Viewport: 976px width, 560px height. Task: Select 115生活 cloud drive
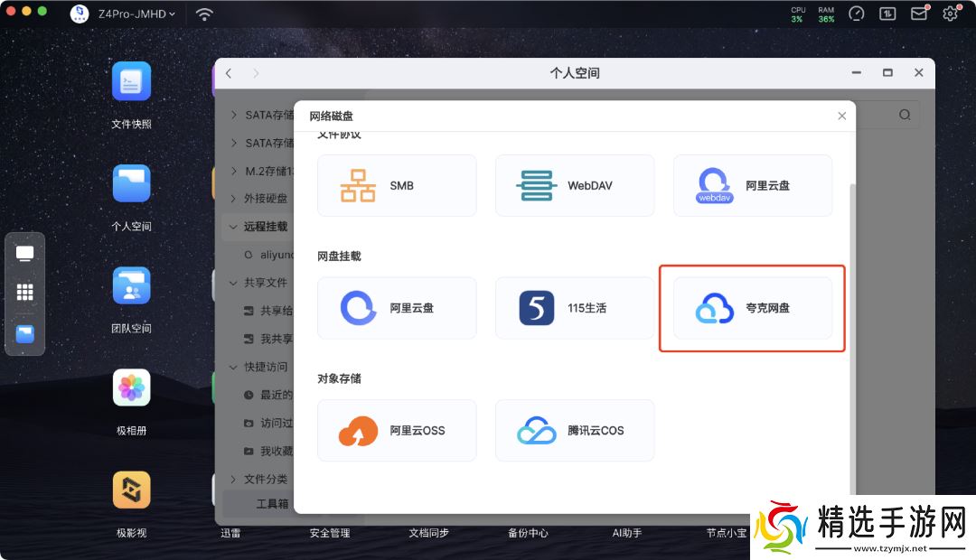tap(575, 308)
